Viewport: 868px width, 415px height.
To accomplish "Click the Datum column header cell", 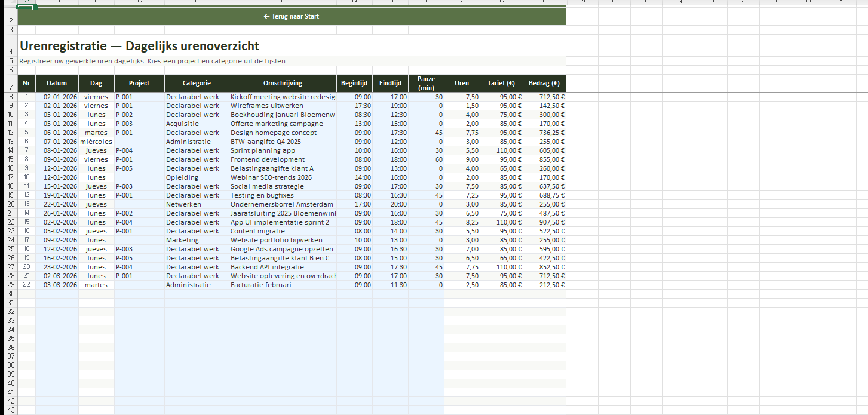I will pyautogui.click(x=57, y=84).
